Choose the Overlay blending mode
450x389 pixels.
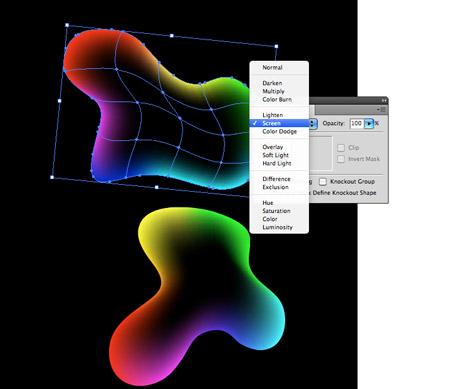(x=273, y=147)
